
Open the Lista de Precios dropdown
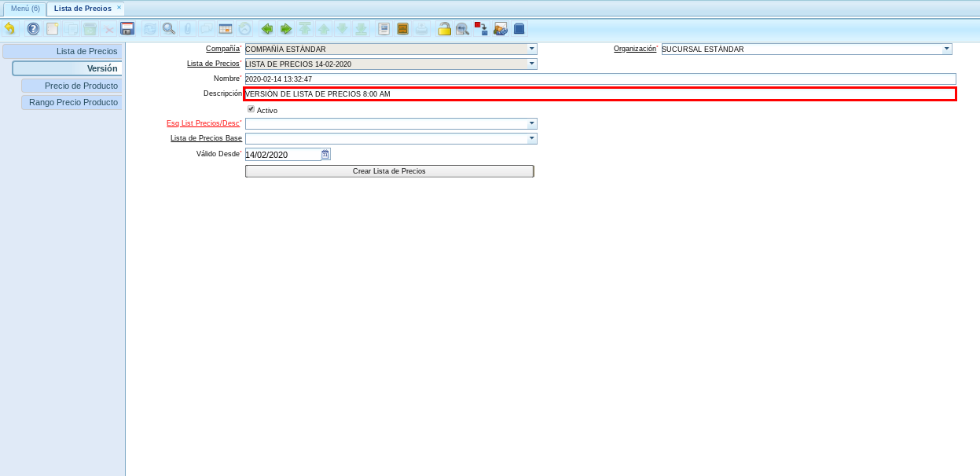532,64
